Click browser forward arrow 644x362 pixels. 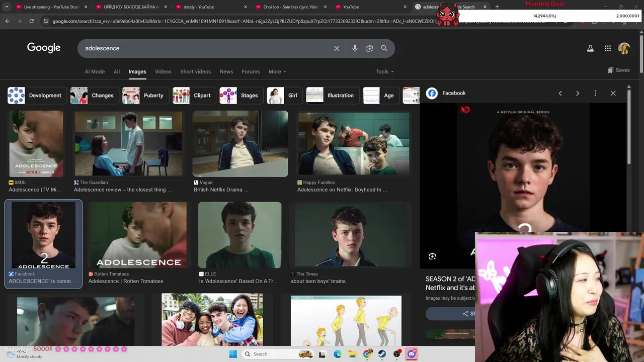19,21
